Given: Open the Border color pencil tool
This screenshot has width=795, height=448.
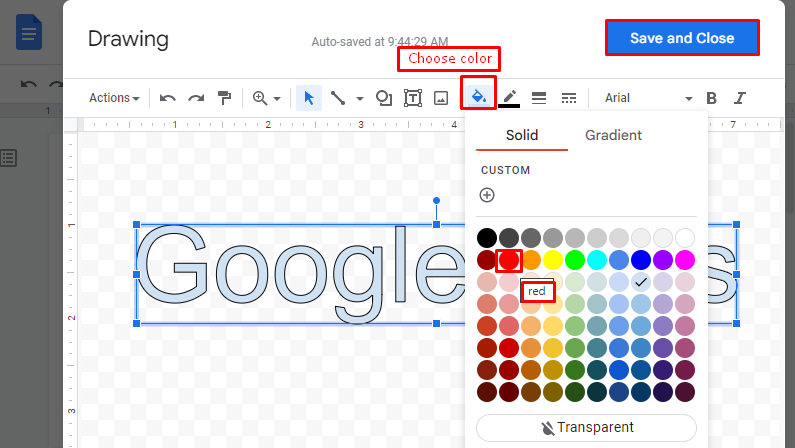Looking at the screenshot, I should pyautogui.click(x=509, y=98).
